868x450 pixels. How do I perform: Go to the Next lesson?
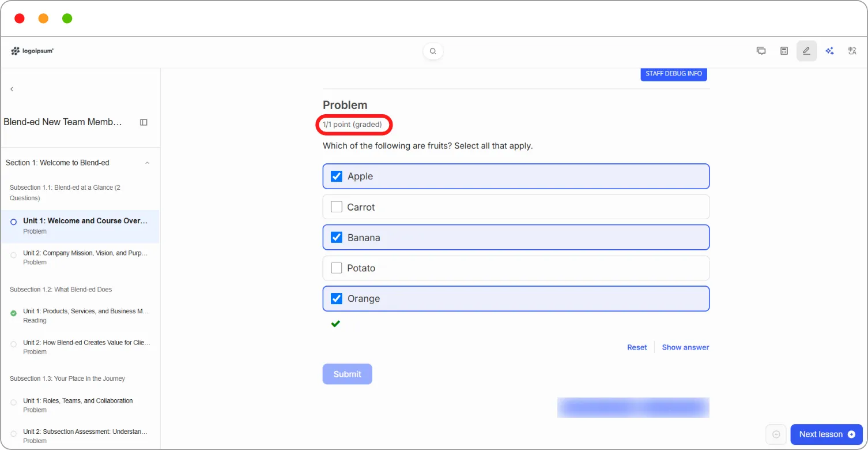pos(827,434)
